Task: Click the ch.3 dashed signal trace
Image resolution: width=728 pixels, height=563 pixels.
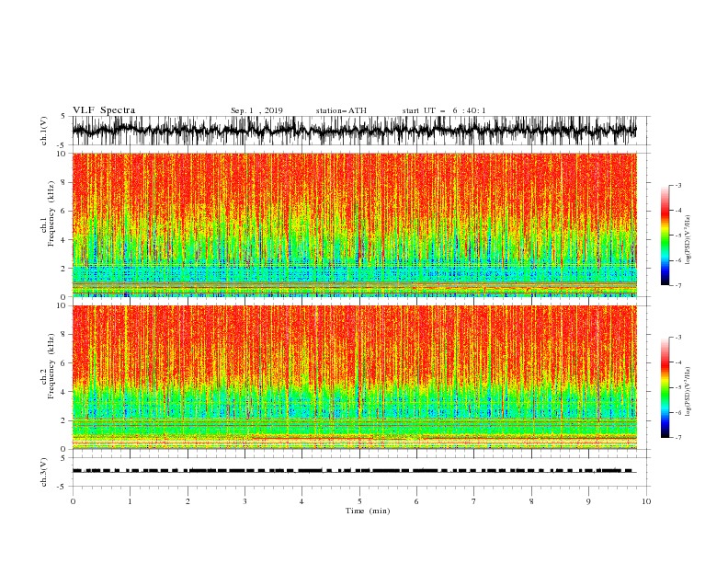Action: [354, 471]
